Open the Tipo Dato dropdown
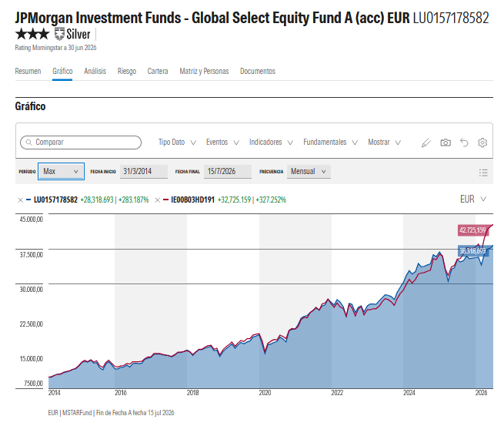 (x=177, y=143)
